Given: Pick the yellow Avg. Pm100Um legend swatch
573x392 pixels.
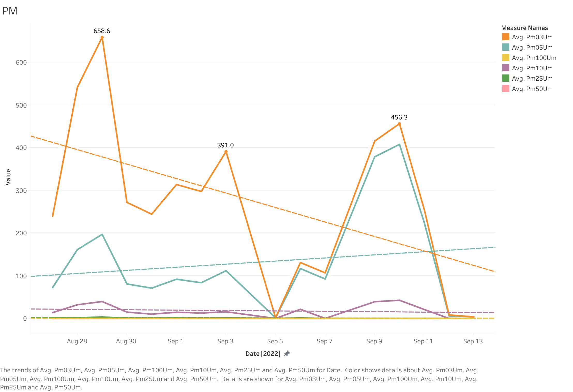Looking at the screenshot, I should pyautogui.click(x=506, y=58).
